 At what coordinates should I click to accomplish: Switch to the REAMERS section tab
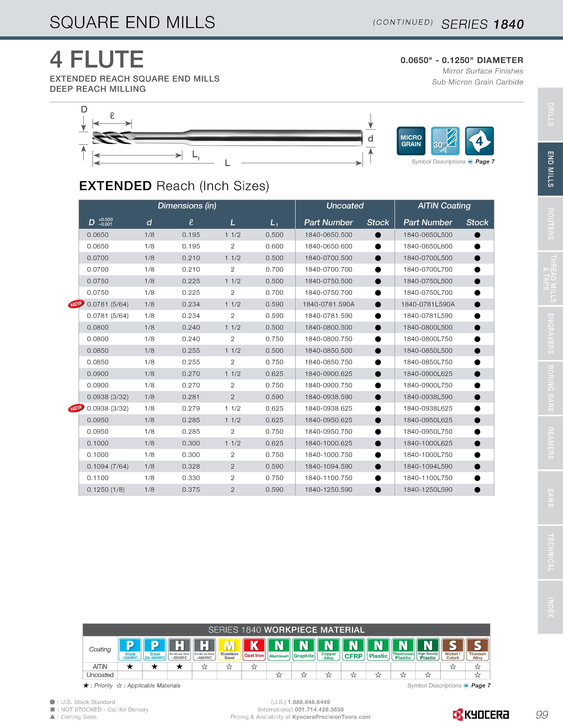[550, 443]
